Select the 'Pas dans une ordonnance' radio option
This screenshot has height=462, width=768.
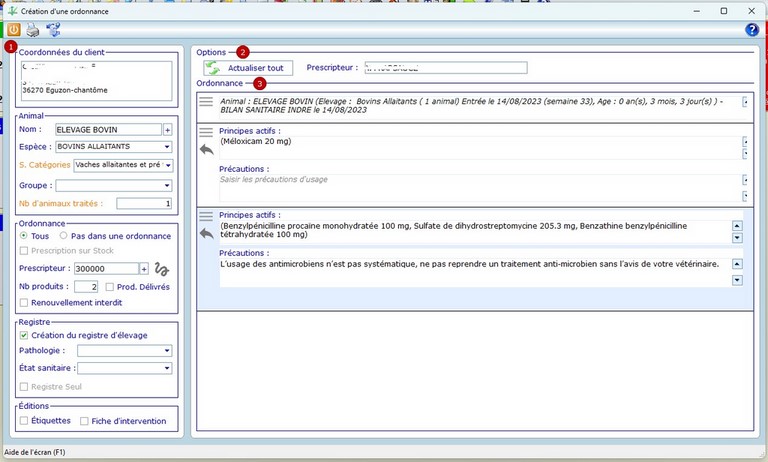click(x=63, y=236)
